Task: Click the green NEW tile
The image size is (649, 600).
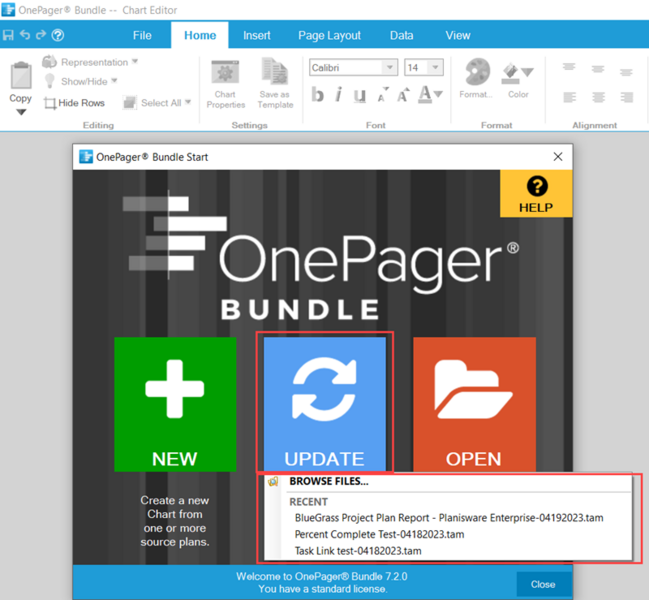Action: [x=175, y=404]
